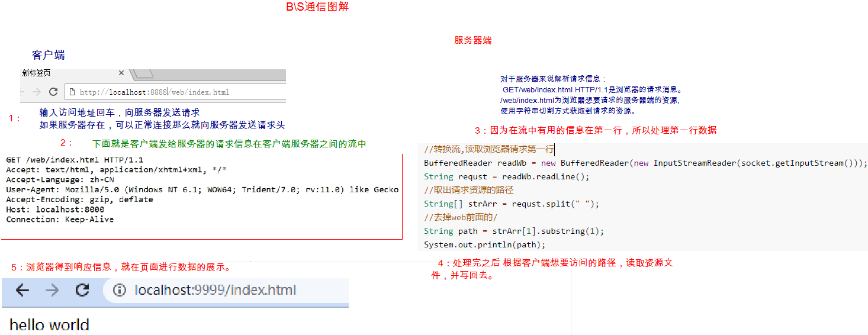Go back in localhost:9999 browser

22,290
